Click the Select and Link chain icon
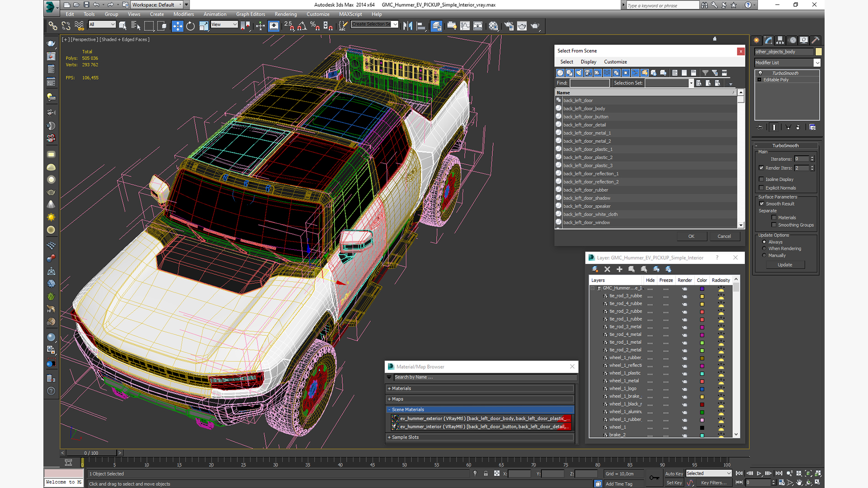 (x=53, y=26)
